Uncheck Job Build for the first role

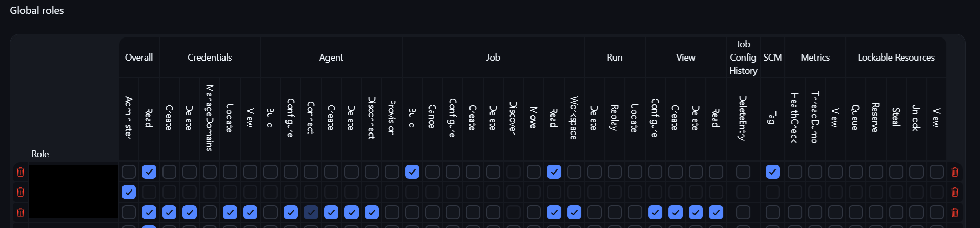pos(412,172)
